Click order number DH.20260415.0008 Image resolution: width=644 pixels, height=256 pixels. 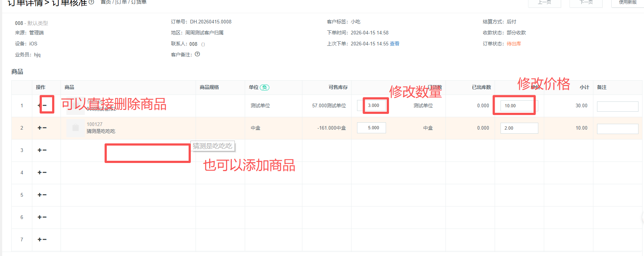211,22
